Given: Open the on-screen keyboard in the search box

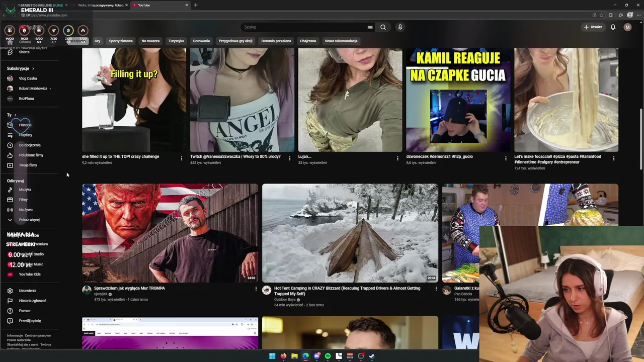Looking at the screenshot, I should pos(370,27).
